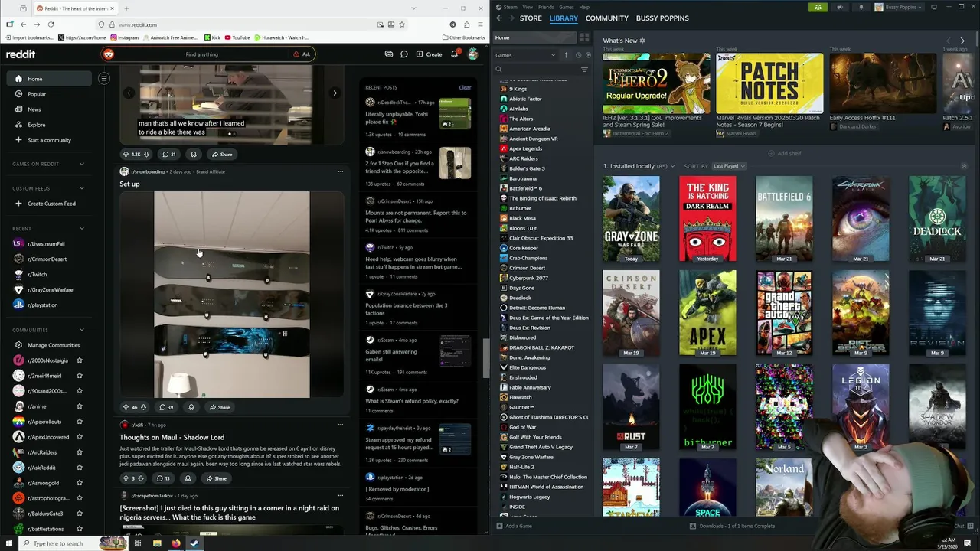
Task: Sort Steam game list by recent clock icon
Action: click(x=578, y=55)
